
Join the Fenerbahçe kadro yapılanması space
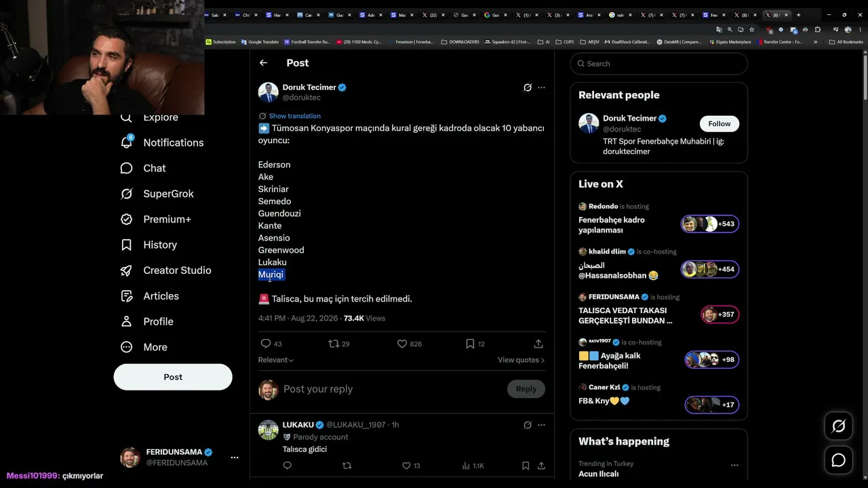click(612, 225)
